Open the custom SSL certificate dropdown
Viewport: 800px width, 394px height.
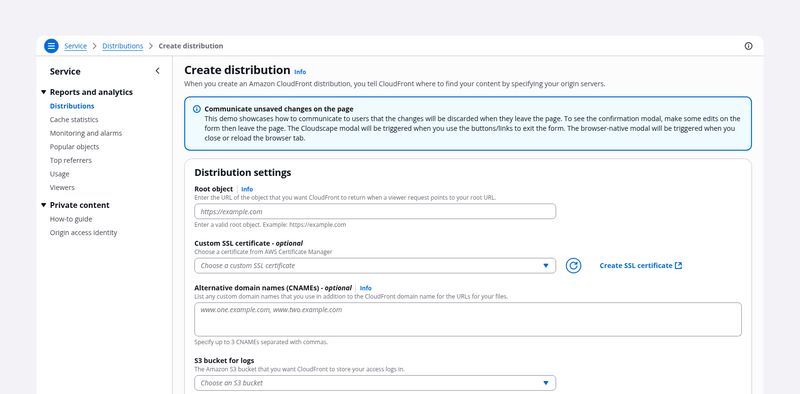[375, 266]
